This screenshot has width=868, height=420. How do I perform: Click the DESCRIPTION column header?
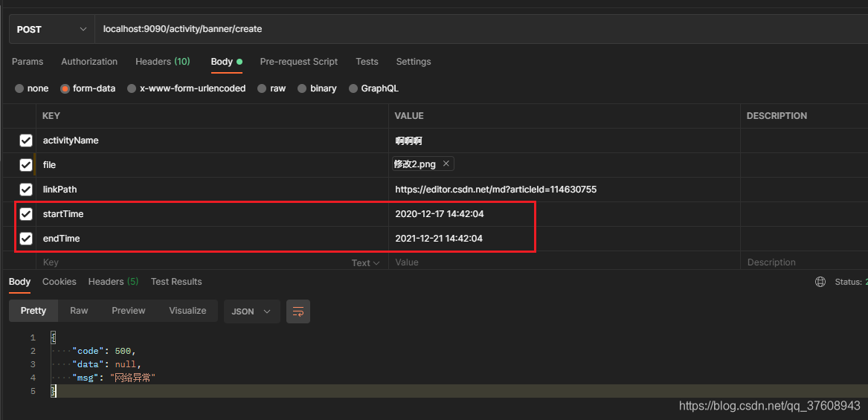(x=777, y=116)
